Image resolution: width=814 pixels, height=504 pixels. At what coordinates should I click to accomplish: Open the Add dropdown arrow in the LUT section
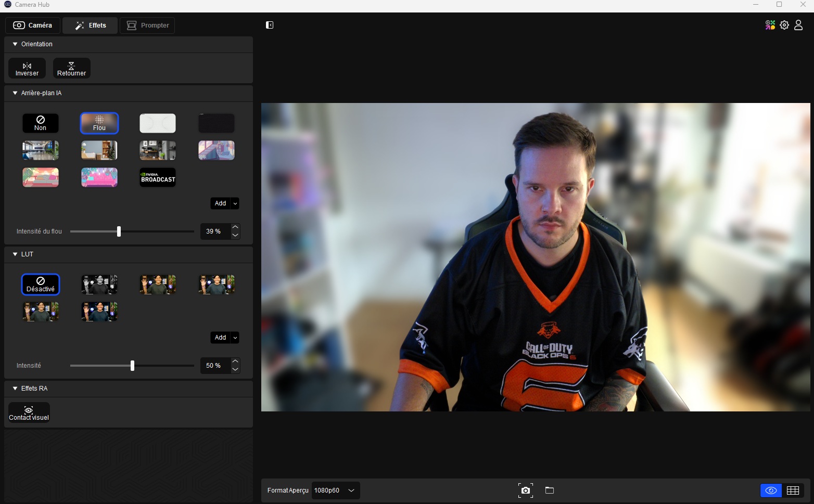(x=235, y=338)
